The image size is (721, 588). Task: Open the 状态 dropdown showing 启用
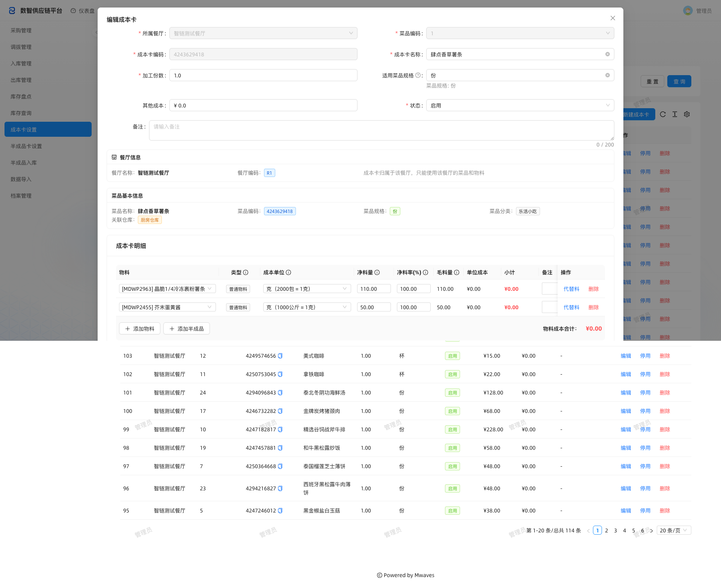[x=520, y=105]
